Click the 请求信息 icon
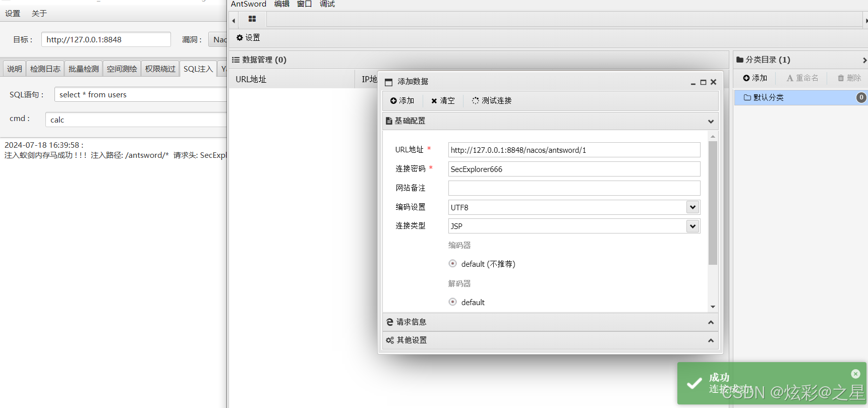 390,322
